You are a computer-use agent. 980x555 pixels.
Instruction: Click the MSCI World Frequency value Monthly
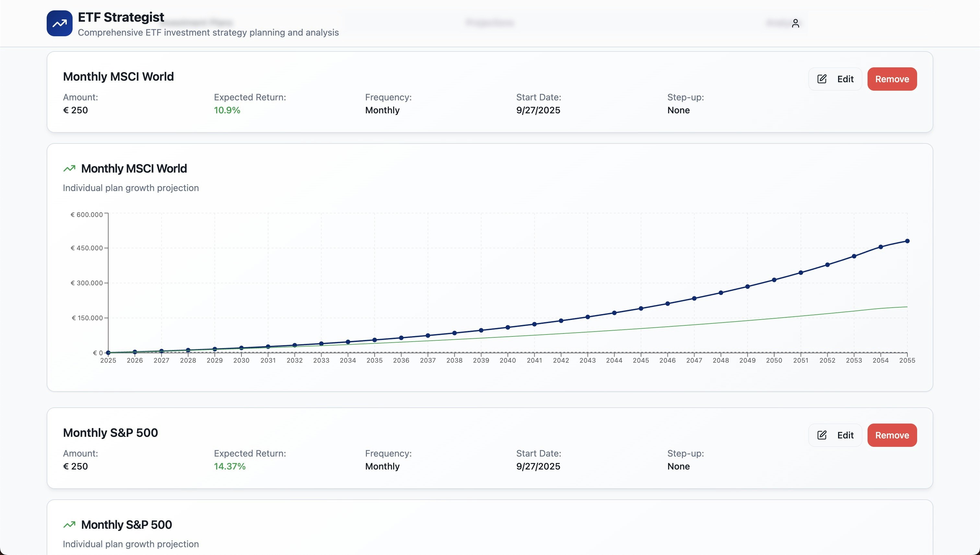[382, 110]
